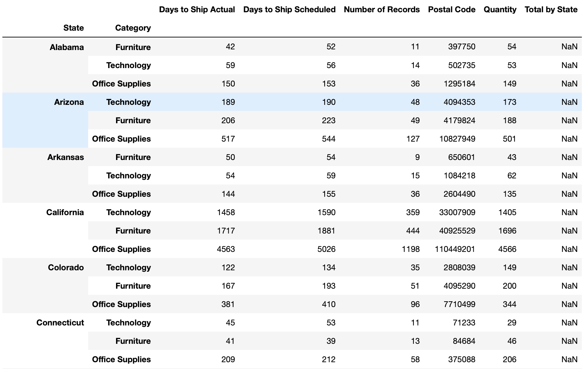Click the Category column label

[133, 28]
